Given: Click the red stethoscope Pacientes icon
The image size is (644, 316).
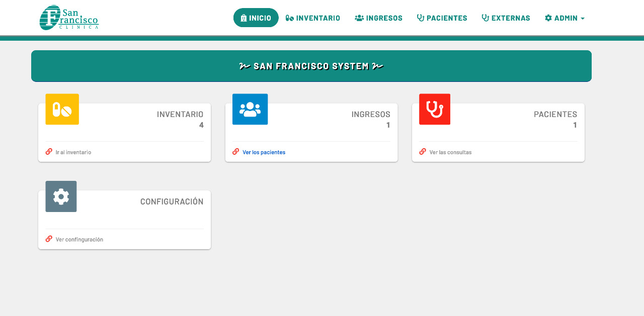Looking at the screenshot, I should [434, 109].
